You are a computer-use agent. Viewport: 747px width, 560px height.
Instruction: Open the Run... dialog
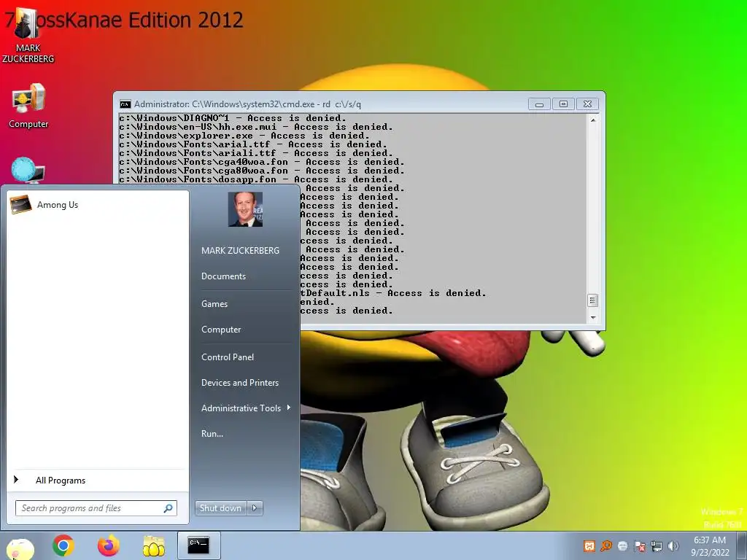212,434
